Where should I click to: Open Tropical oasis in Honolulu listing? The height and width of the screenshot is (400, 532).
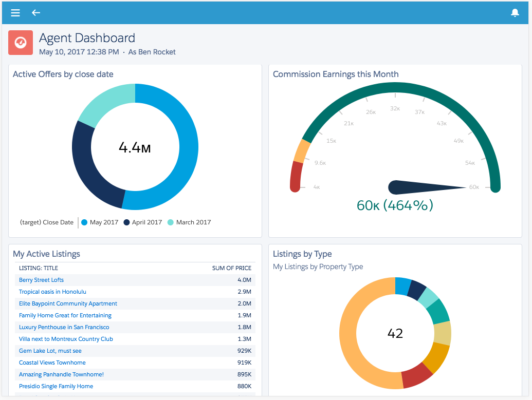tap(52, 292)
